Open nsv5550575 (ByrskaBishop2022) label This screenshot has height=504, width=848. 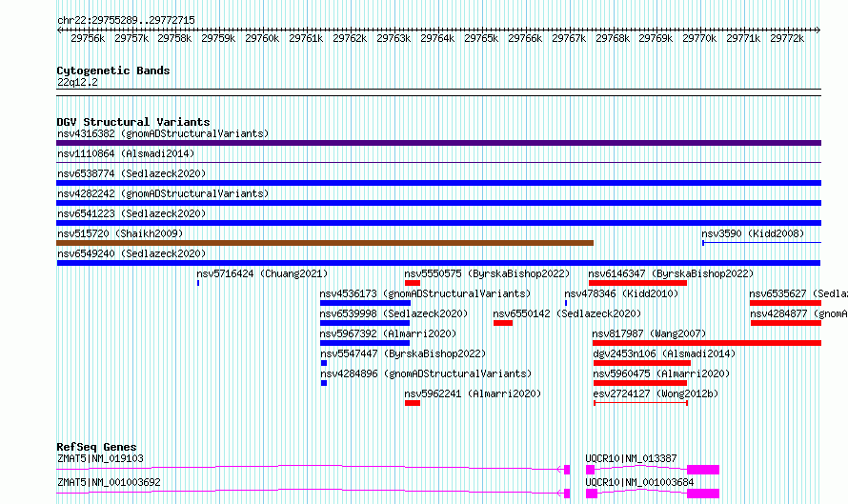point(487,273)
